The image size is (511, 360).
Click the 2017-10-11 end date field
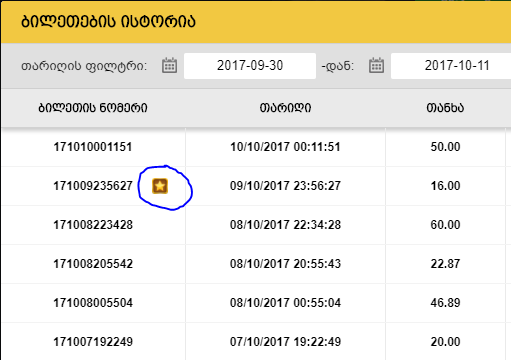(x=451, y=66)
